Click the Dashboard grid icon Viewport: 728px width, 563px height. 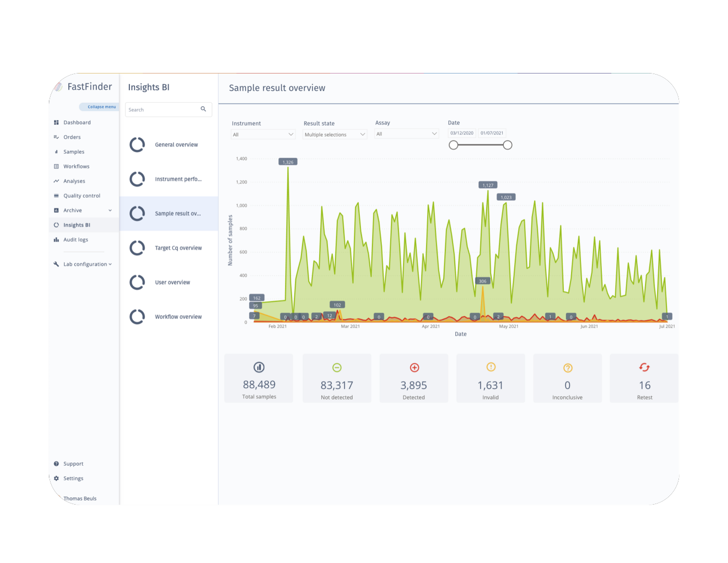56,123
